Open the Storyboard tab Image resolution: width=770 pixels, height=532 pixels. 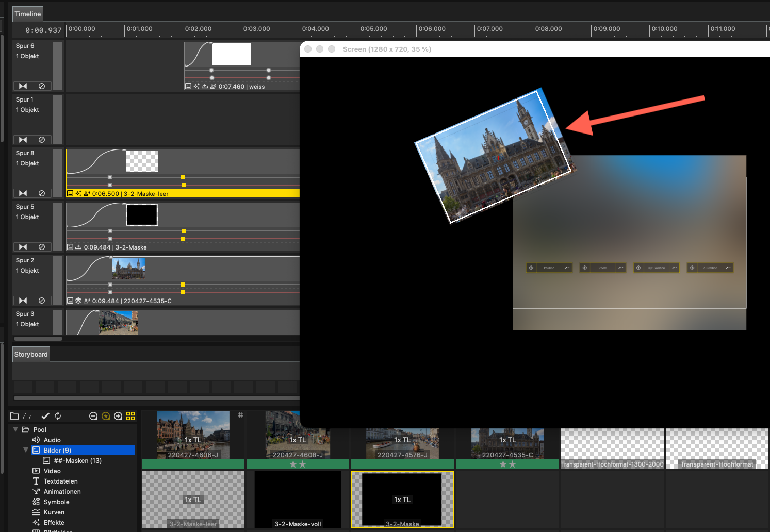click(31, 354)
